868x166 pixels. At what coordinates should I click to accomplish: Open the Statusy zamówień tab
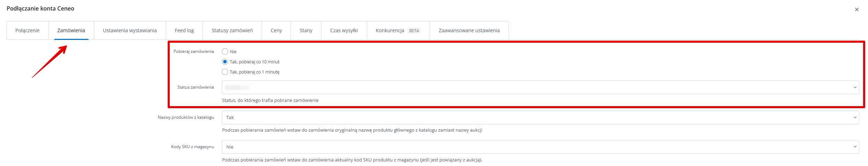click(232, 30)
